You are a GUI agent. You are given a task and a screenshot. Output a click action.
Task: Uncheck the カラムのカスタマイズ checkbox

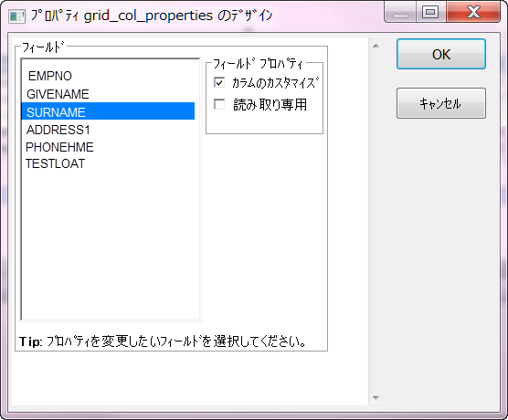(219, 82)
